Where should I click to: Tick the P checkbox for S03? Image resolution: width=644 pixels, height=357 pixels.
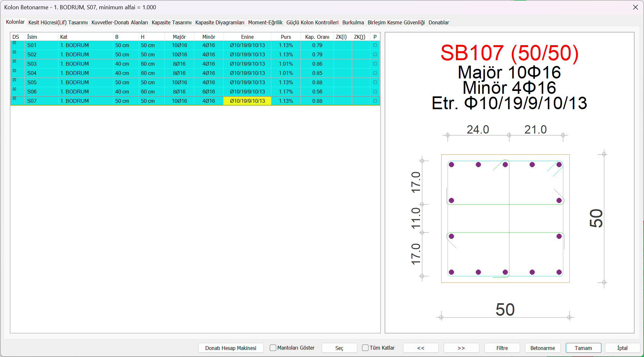[x=375, y=64]
